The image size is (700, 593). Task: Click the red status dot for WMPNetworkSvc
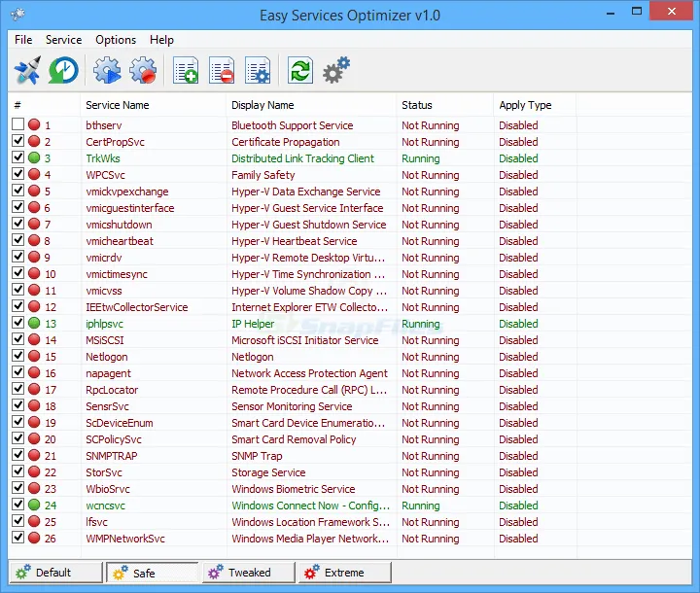(34, 538)
